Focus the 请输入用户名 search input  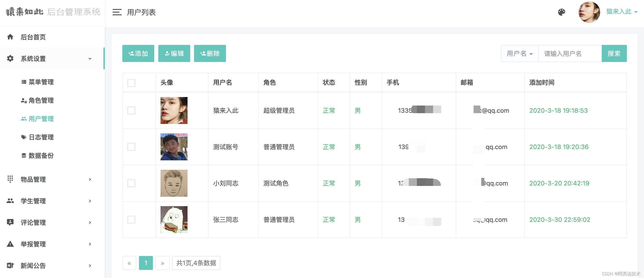coord(570,53)
